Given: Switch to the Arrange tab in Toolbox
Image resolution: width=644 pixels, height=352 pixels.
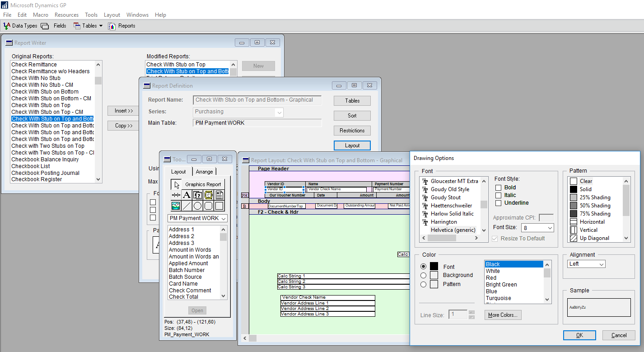Looking at the screenshot, I should [x=205, y=172].
